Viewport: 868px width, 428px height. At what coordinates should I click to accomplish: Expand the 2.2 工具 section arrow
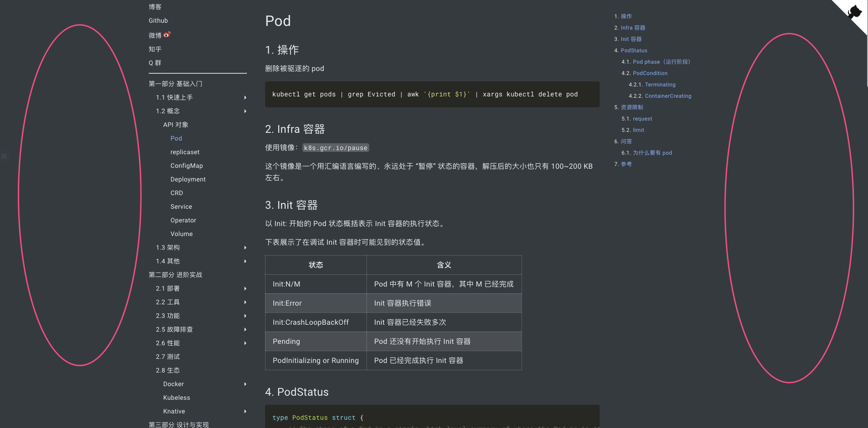(x=245, y=302)
